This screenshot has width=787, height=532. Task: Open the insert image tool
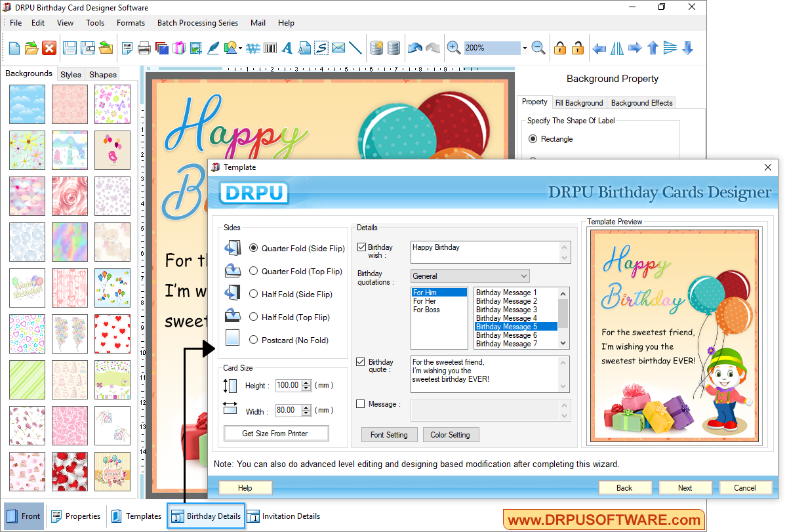(196, 47)
